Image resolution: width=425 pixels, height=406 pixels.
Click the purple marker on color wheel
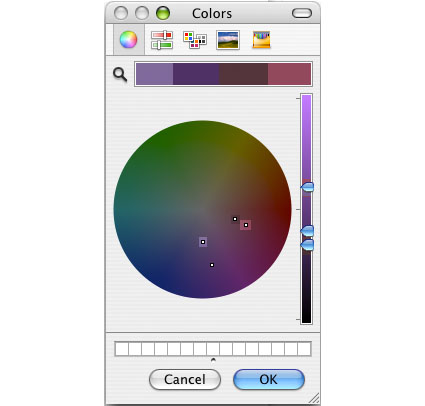pos(203,242)
